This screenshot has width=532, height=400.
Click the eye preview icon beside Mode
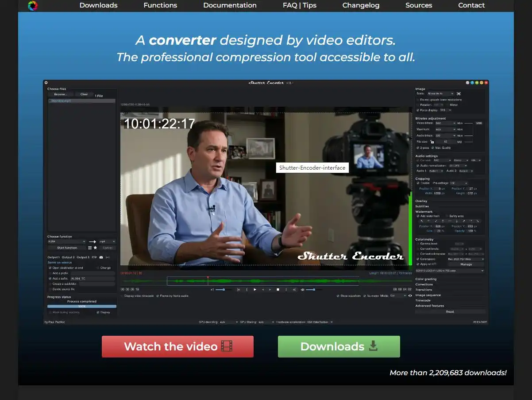click(410, 295)
